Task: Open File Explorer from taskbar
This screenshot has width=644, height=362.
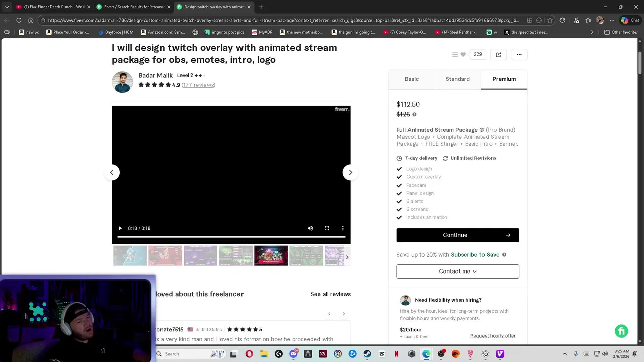Action: click(x=264, y=354)
